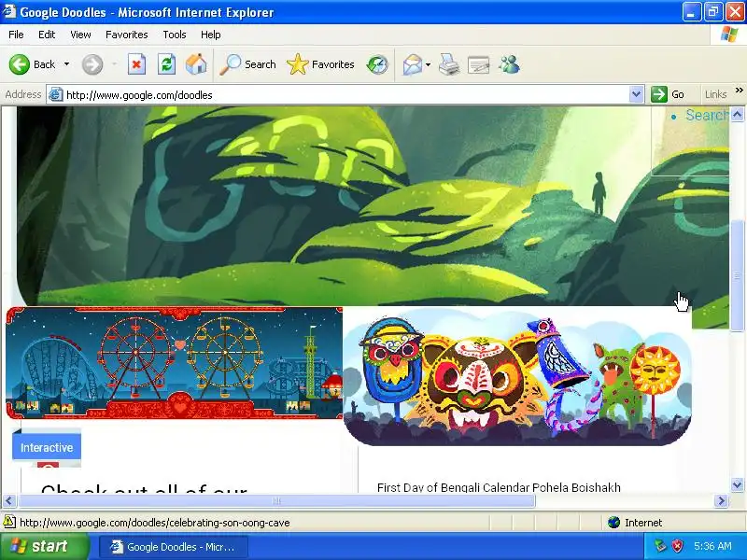Refresh the page using the green arrows icon
Screen dimensions: 747x560
[x=167, y=64]
